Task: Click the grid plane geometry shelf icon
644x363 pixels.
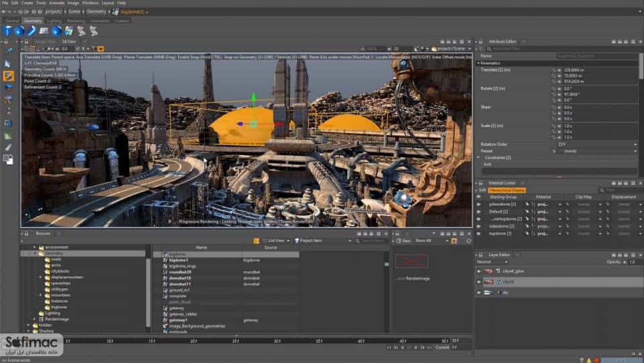Action: [44, 31]
